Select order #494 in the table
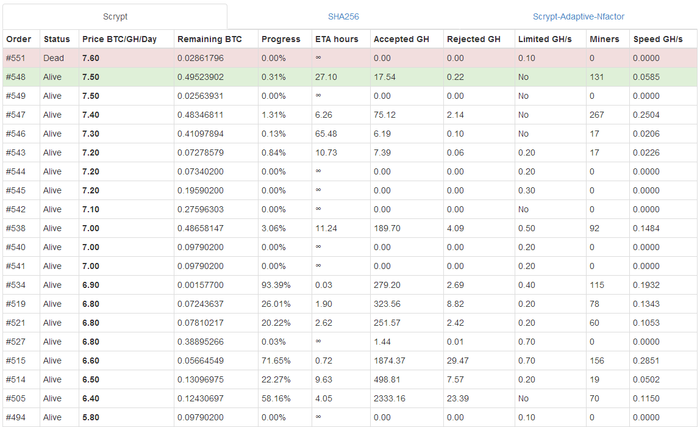Viewport: 700px width, 427px height. 350,417
